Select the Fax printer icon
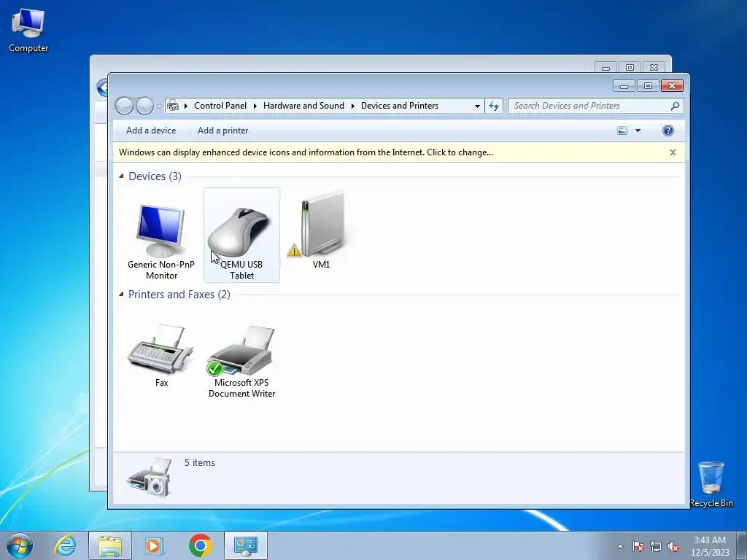The width and height of the screenshot is (747, 560). [161, 355]
